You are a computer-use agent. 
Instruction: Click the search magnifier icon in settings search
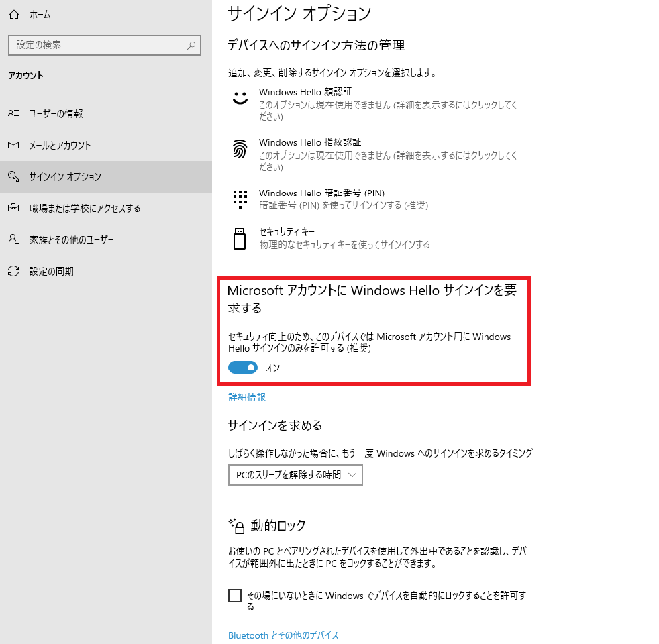pyautogui.click(x=191, y=45)
